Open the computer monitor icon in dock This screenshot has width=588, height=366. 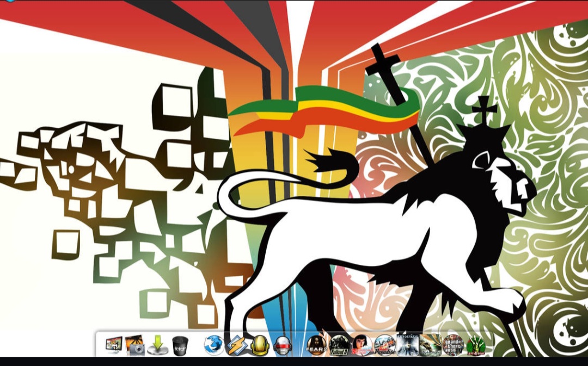114,345
